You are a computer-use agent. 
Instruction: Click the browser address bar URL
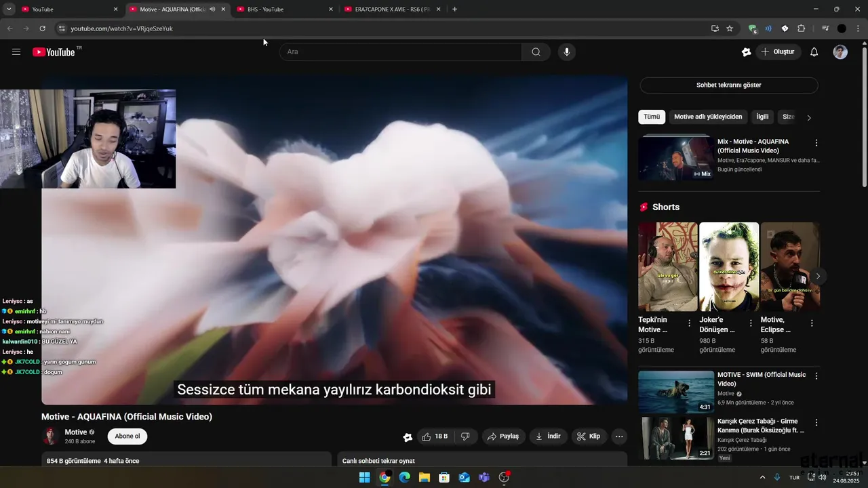[122, 28]
